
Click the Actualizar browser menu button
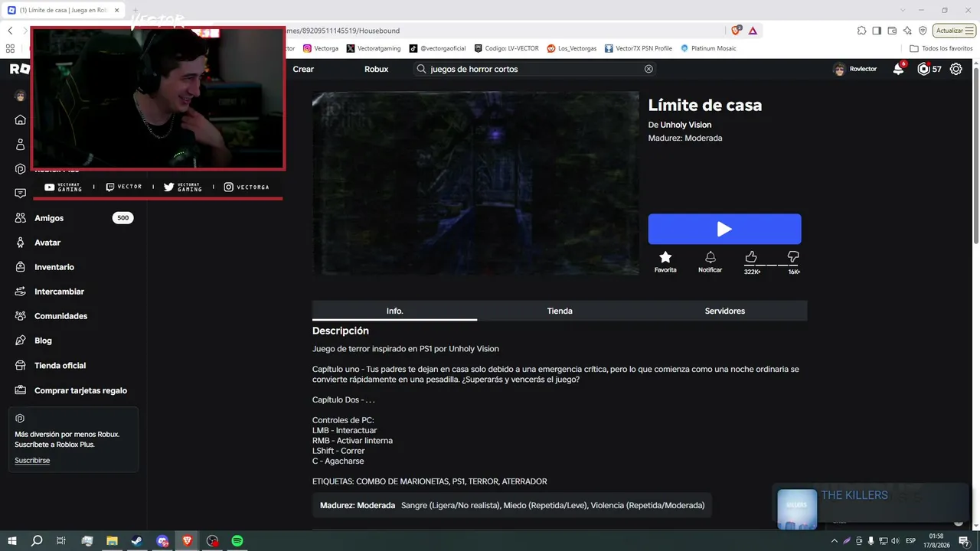(x=955, y=31)
